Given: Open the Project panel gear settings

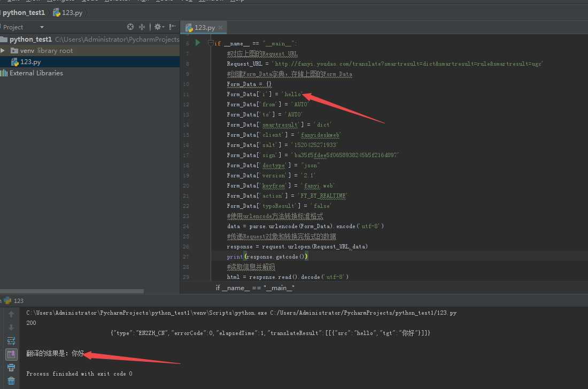Looking at the screenshot, I should pos(158,27).
